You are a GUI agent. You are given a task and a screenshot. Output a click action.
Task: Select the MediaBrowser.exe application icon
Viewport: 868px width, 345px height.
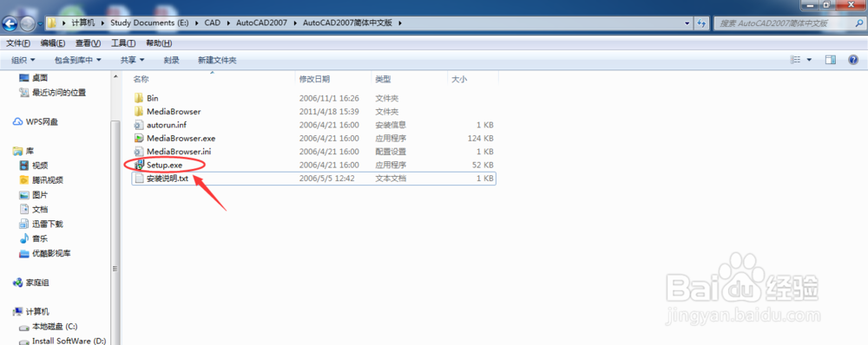[139, 138]
